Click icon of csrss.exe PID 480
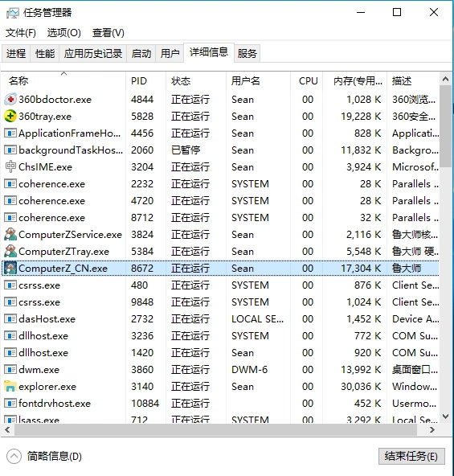Screen dimensions: 454x476 (x=10, y=285)
